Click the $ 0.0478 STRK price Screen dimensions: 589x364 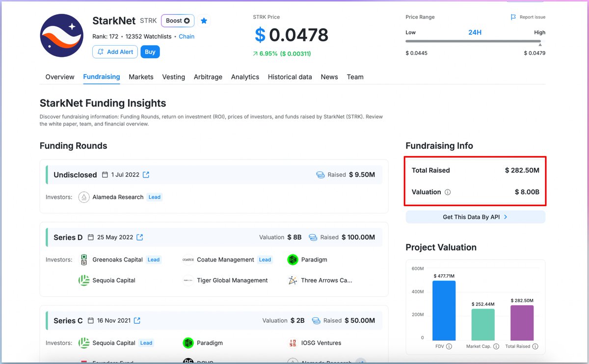click(292, 35)
